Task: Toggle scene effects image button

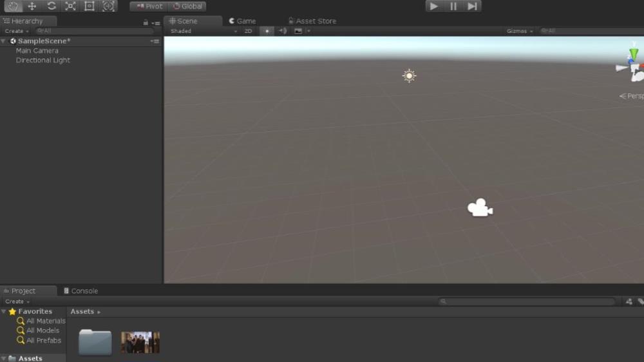Action: tap(298, 31)
